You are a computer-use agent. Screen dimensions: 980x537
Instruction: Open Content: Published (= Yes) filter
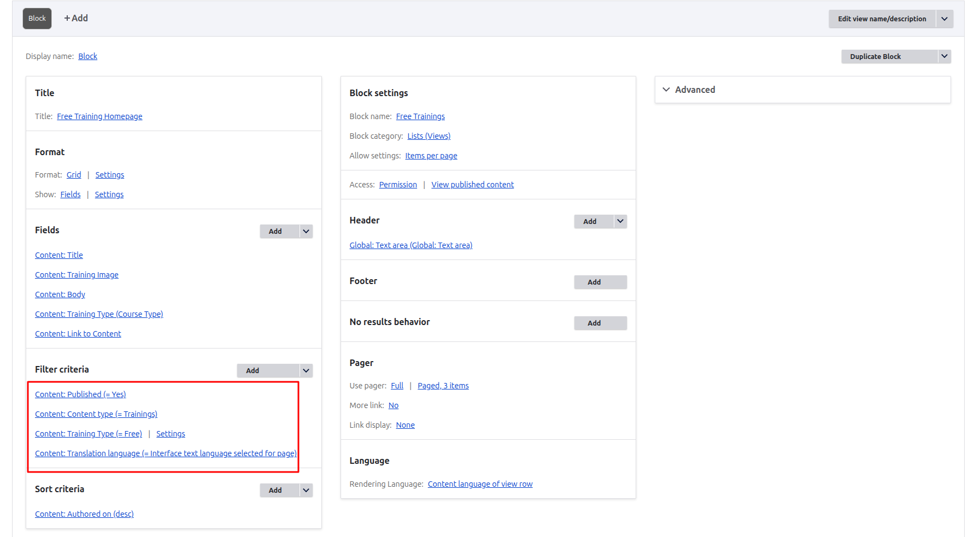click(x=80, y=394)
